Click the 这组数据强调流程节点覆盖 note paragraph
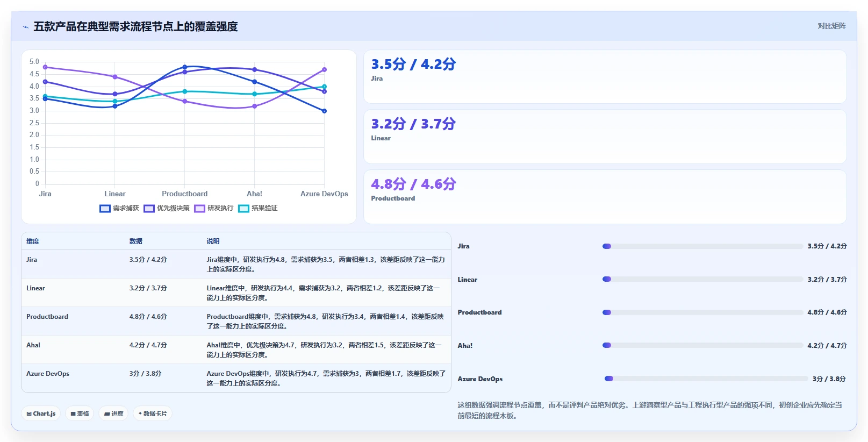The image size is (868, 442). coord(650,410)
